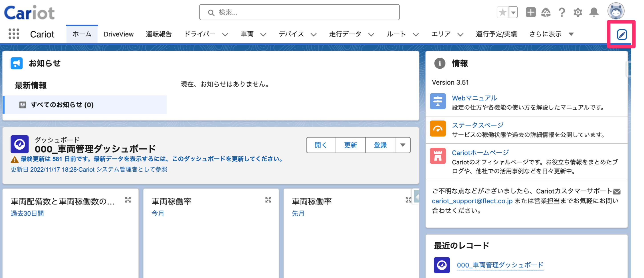Screen dimensions: 644x278
Task: Select すべてのお知らせ (0) filter
Action: (x=85, y=105)
